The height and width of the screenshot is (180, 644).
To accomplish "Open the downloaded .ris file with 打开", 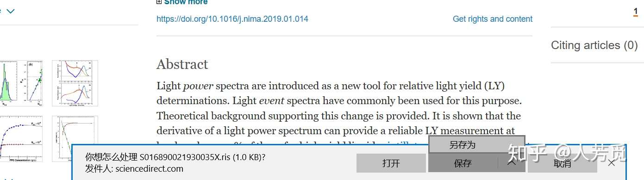I will click(391, 163).
